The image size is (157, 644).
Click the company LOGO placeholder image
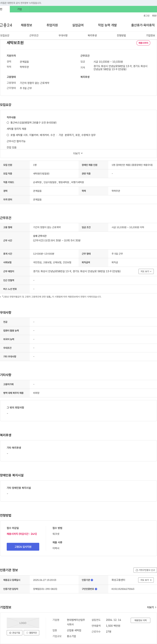[x=23, y=623]
